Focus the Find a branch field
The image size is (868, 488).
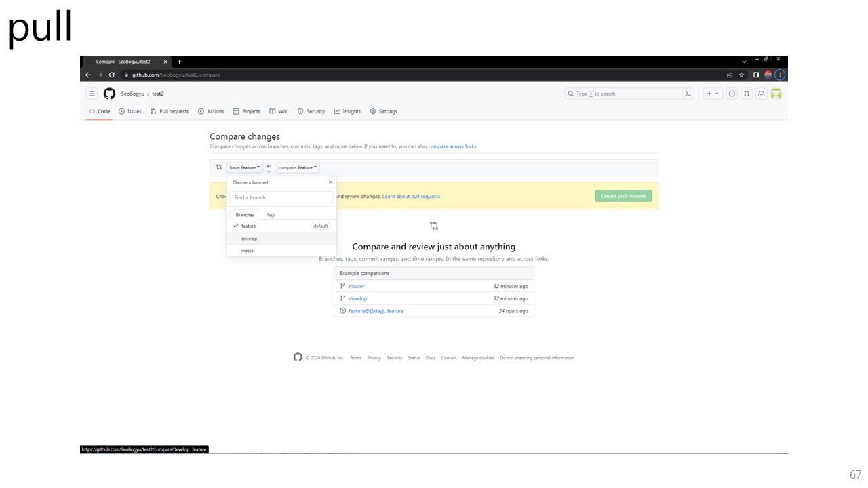coord(281,197)
